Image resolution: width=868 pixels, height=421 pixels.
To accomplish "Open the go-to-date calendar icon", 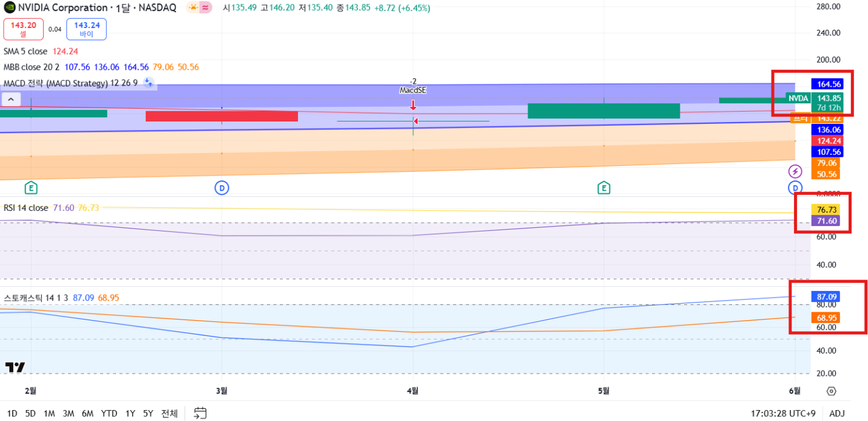I will [200, 413].
